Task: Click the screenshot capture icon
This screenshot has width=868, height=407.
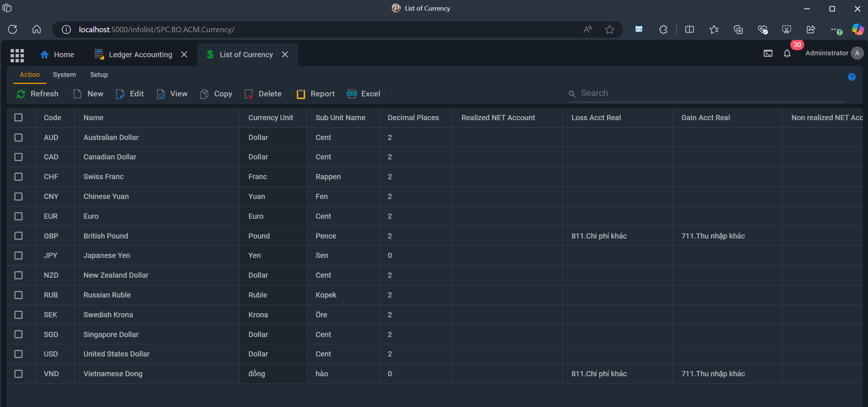Action: click(787, 29)
